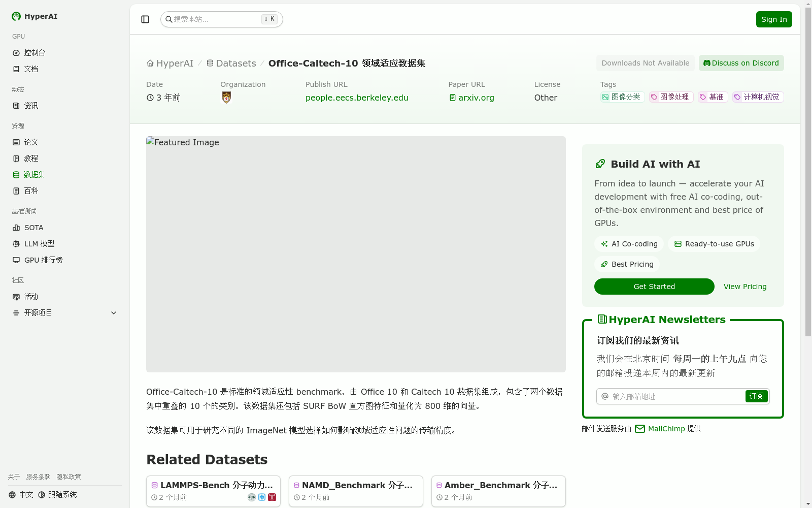Click the Build AI rocket icon

[x=600, y=164]
